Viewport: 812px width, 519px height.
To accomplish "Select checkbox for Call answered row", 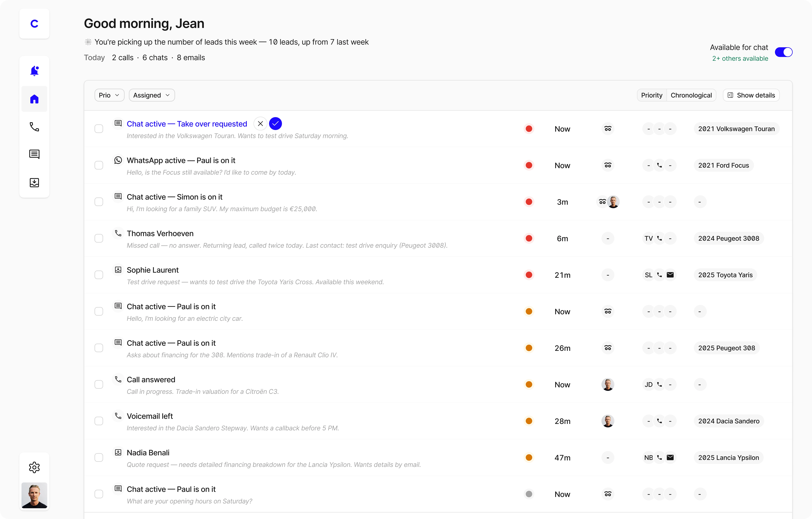I will pyautogui.click(x=99, y=384).
